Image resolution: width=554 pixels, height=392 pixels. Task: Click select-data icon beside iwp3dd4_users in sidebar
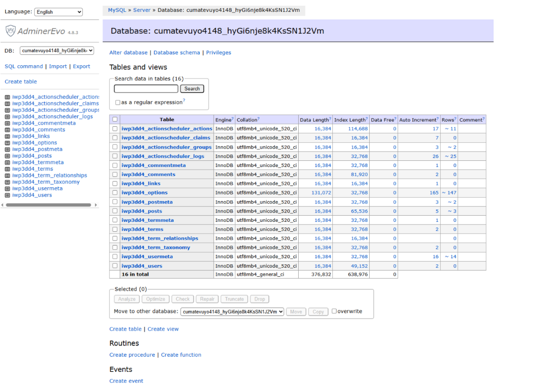click(x=7, y=195)
